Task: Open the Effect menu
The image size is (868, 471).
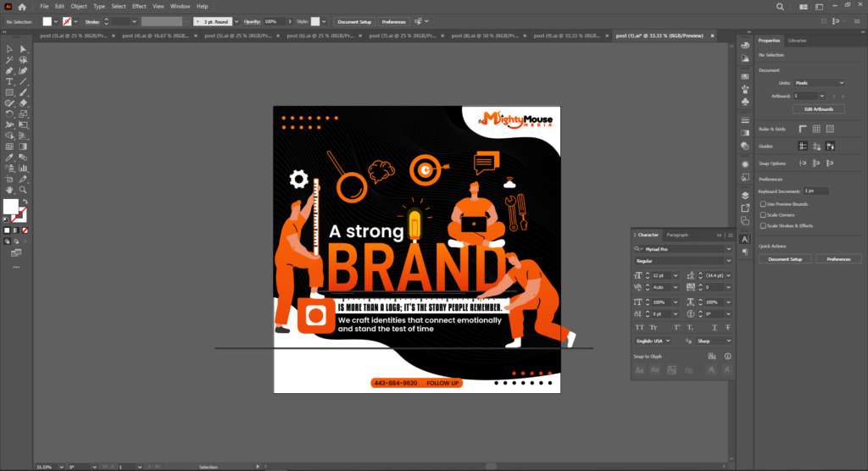Action: [x=139, y=6]
